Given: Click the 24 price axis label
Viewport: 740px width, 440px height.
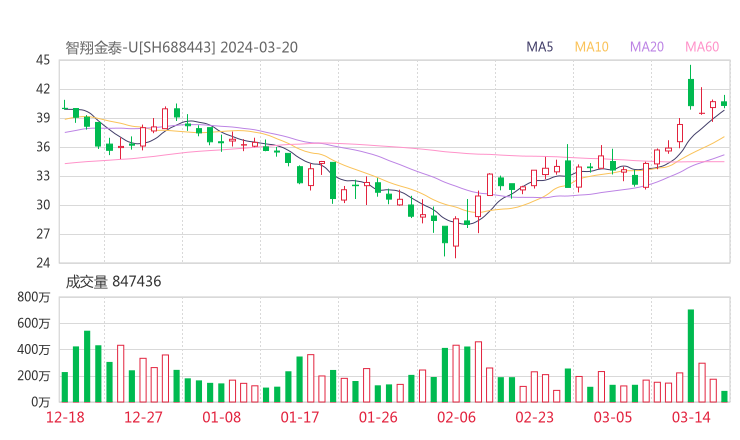Looking at the screenshot, I should tap(43, 263).
